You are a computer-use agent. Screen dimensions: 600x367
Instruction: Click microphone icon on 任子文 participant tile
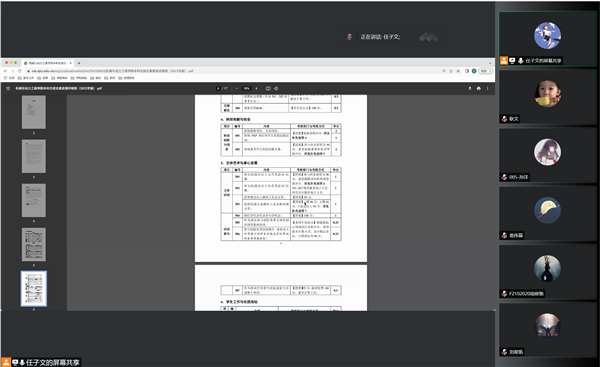tap(521, 60)
